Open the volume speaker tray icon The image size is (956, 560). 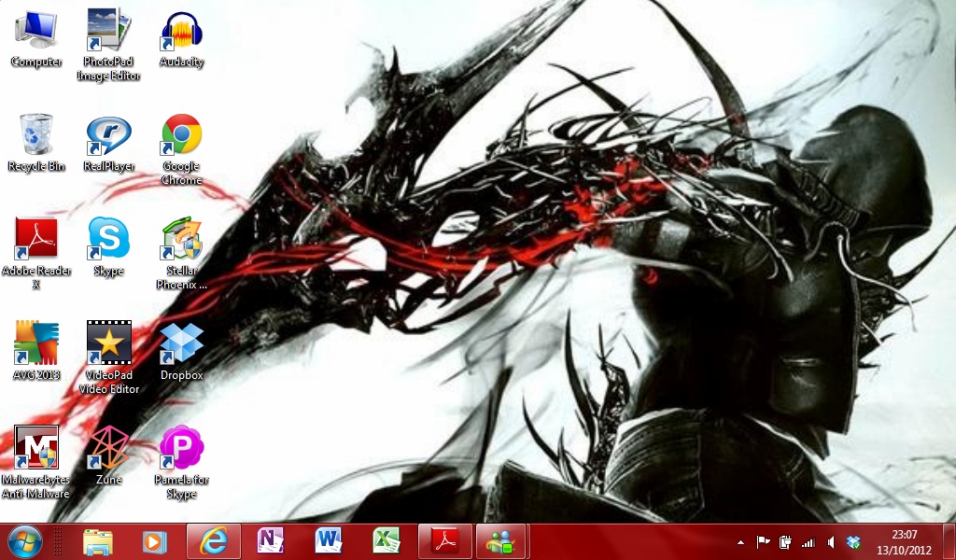click(831, 541)
